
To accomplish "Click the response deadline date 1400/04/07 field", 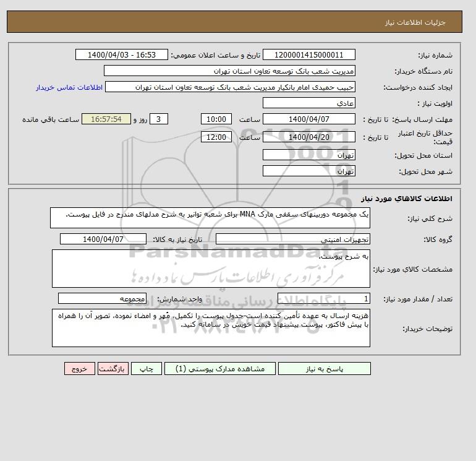I will tap(308, 119).
